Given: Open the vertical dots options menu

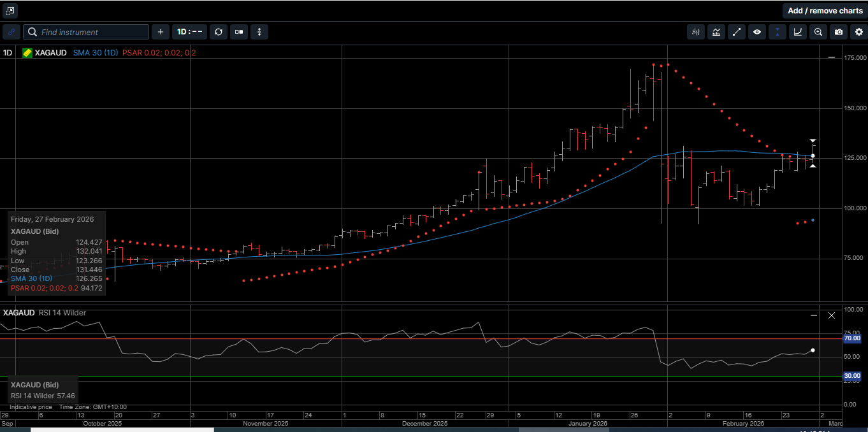Looking at the screenshot, I should [259, 32].
